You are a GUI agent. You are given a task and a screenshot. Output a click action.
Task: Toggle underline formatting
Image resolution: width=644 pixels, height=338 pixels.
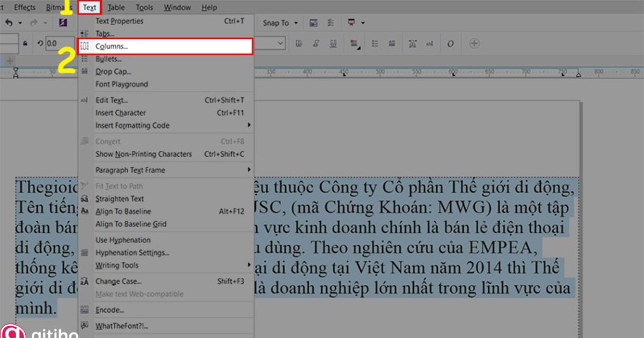coord(333,43)
